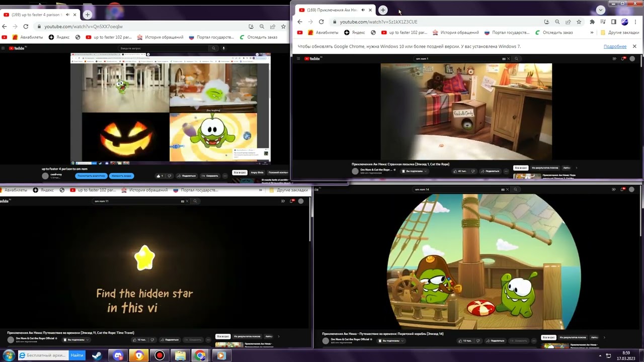Screen dimensions: 644x362
Task: Click the 'Найти' taskbar search button
Action: tap(77, 355)
